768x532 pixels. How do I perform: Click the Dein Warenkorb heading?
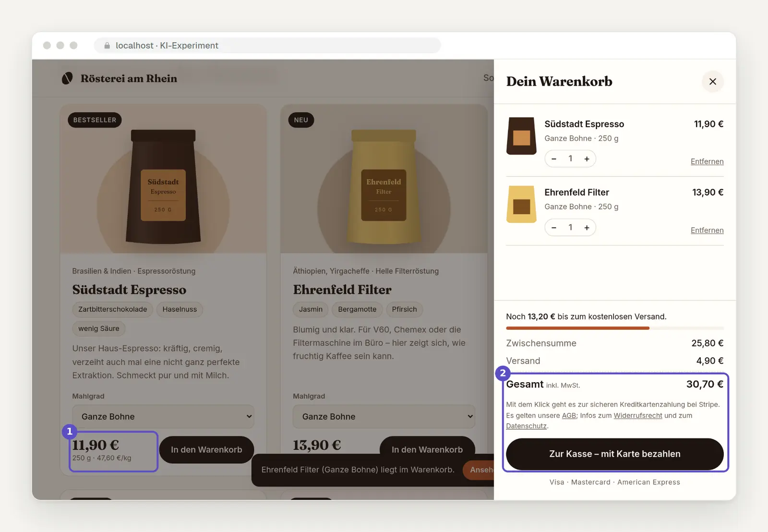[559, 82]
